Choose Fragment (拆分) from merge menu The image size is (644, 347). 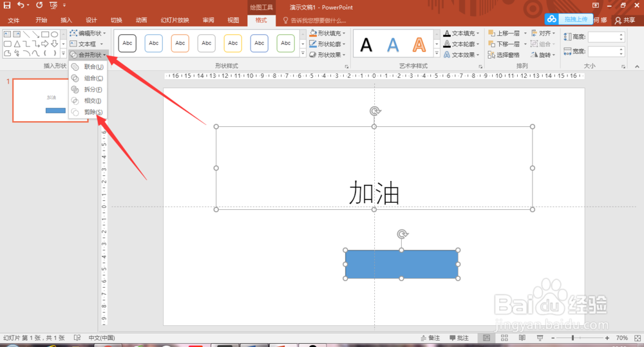(88, 89)
